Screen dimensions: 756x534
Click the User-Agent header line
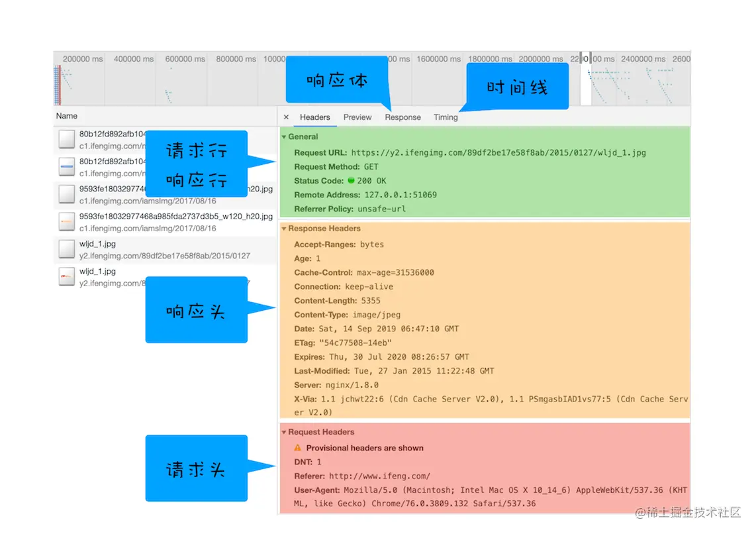(491, 496)
